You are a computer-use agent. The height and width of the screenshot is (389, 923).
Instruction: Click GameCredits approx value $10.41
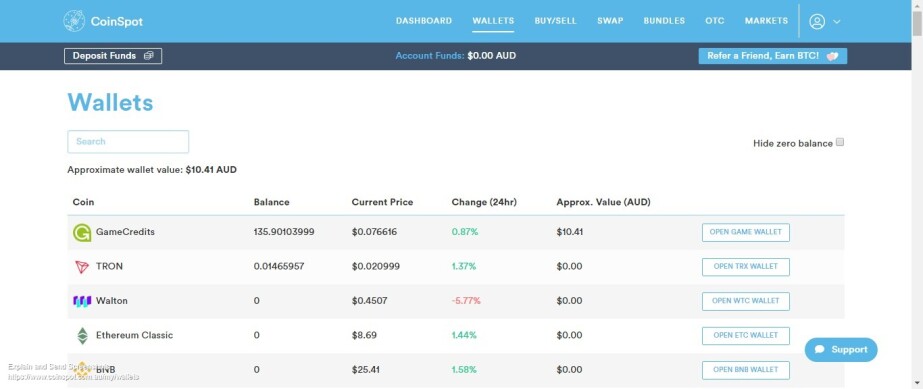coord(570,232)
